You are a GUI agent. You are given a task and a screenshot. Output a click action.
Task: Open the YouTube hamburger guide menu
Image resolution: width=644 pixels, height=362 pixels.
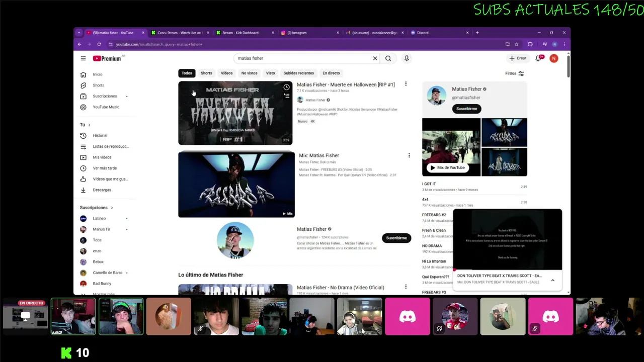pos(83,58)
